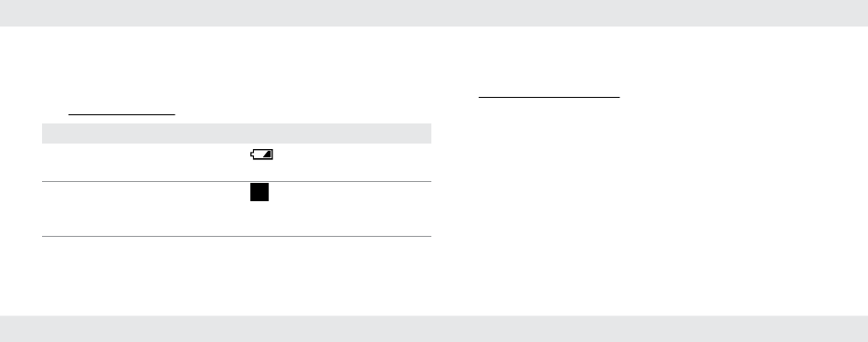Select the table row containing the black square
868x342 pixels.
237,209
